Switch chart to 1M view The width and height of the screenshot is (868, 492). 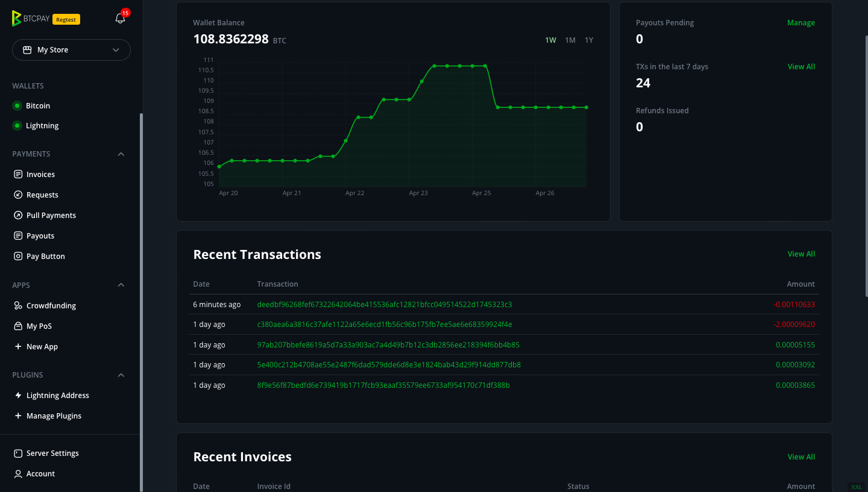coord(570,40)
